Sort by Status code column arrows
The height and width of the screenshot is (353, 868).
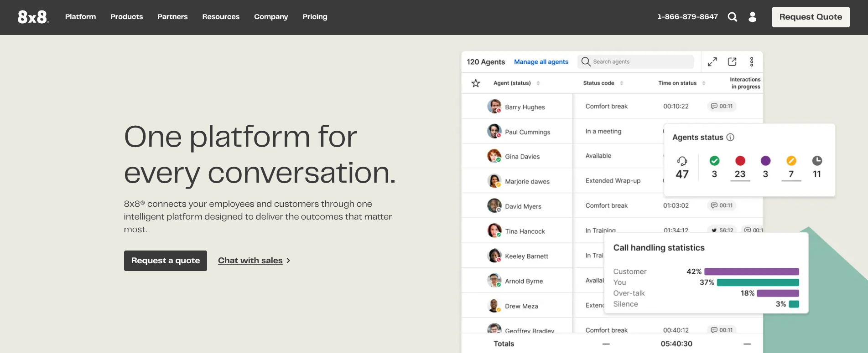(x=622, y=83)
